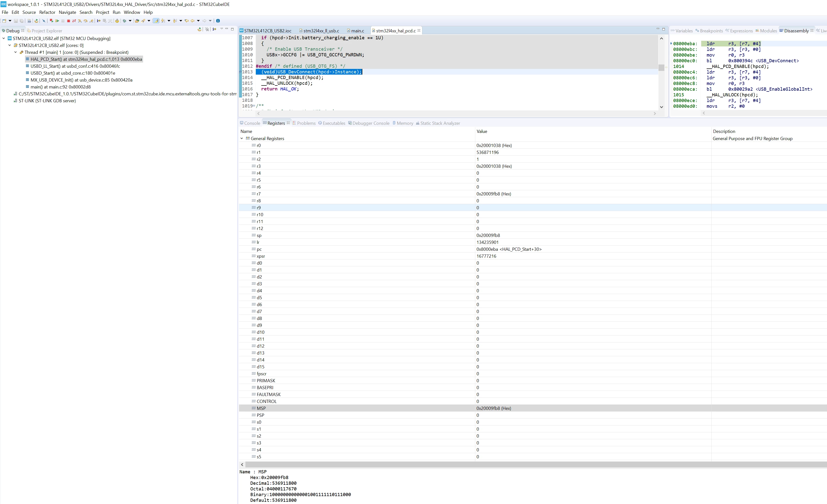Switch to the Modules tab
The width and height of the screenshot is (827, 504).
[766, 31]
